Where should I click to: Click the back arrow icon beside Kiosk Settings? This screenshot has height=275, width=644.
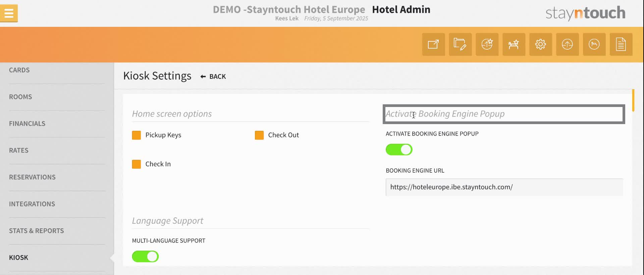203,76
